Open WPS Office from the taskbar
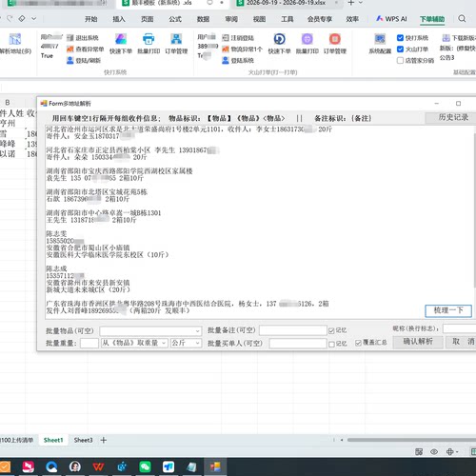This screenshot has height=476, width=476. coord(98,466)
